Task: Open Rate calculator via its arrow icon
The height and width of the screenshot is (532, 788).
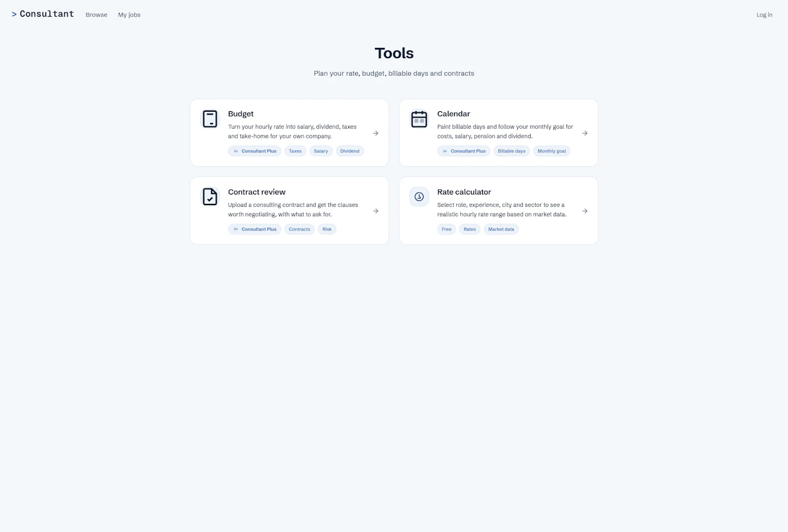Action: point(584,211)
